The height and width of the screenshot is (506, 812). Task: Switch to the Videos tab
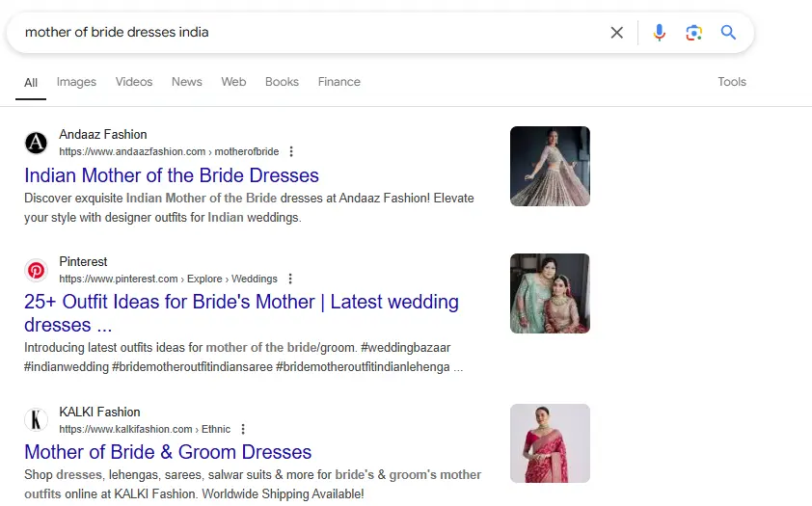point(134,82)
